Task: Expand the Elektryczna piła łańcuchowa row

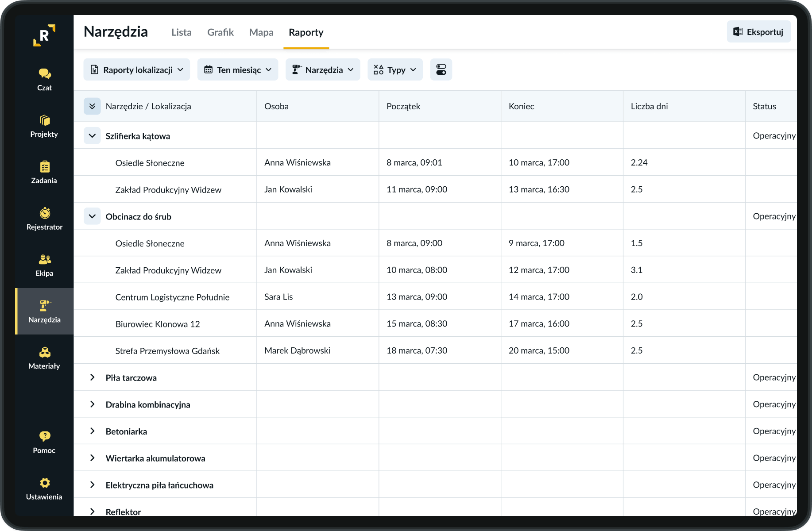Action: [x=92, y=485]
